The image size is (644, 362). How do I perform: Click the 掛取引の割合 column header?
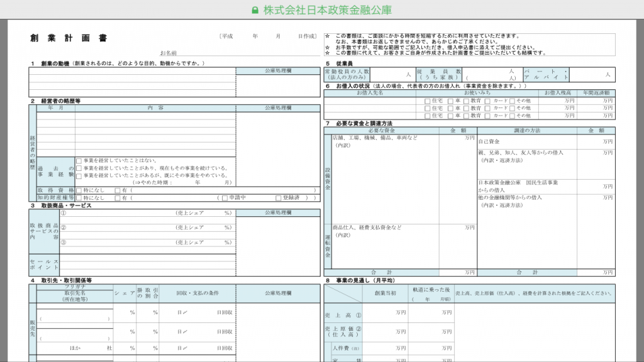(147, 293)
